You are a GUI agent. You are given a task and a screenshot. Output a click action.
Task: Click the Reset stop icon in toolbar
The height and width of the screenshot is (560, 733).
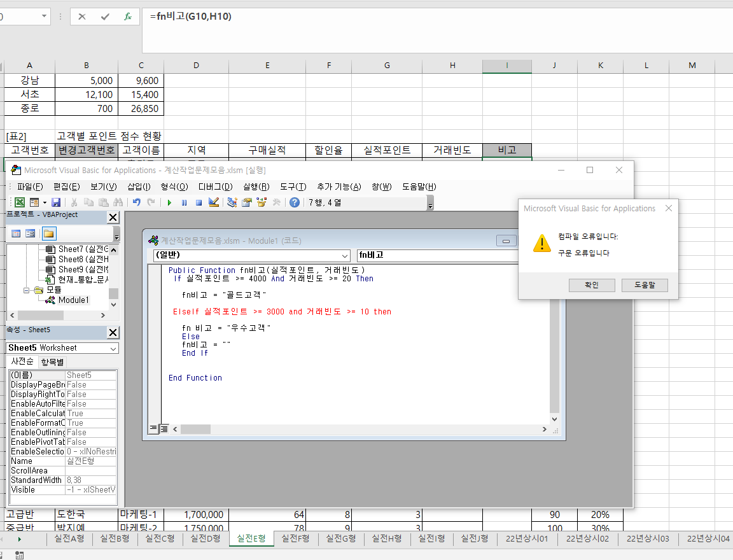click(199, 202)
